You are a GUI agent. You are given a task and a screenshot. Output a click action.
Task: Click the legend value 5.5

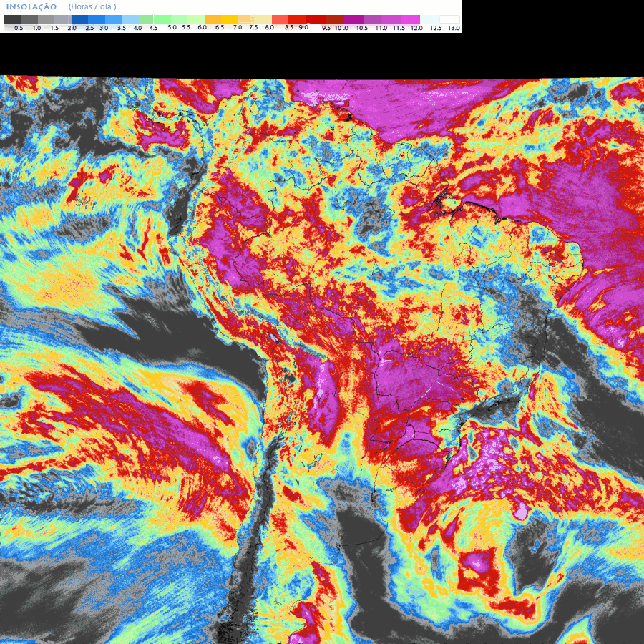click(186, 27)
